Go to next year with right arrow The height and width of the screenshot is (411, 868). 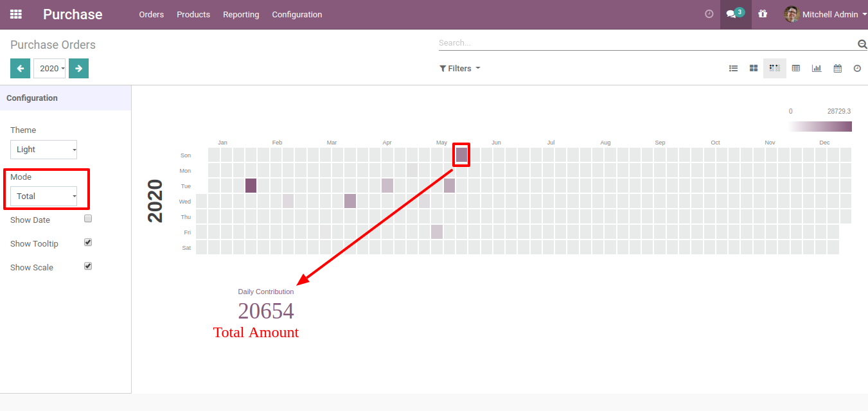[78, 68]
